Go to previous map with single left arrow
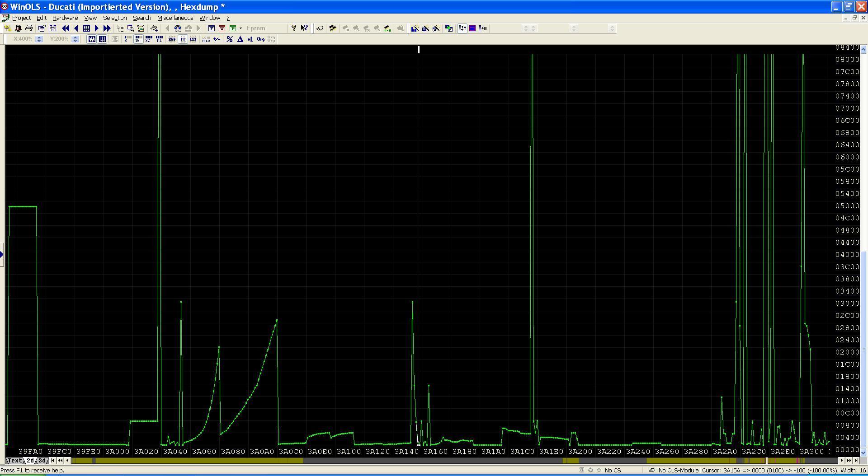 (76, 28)
